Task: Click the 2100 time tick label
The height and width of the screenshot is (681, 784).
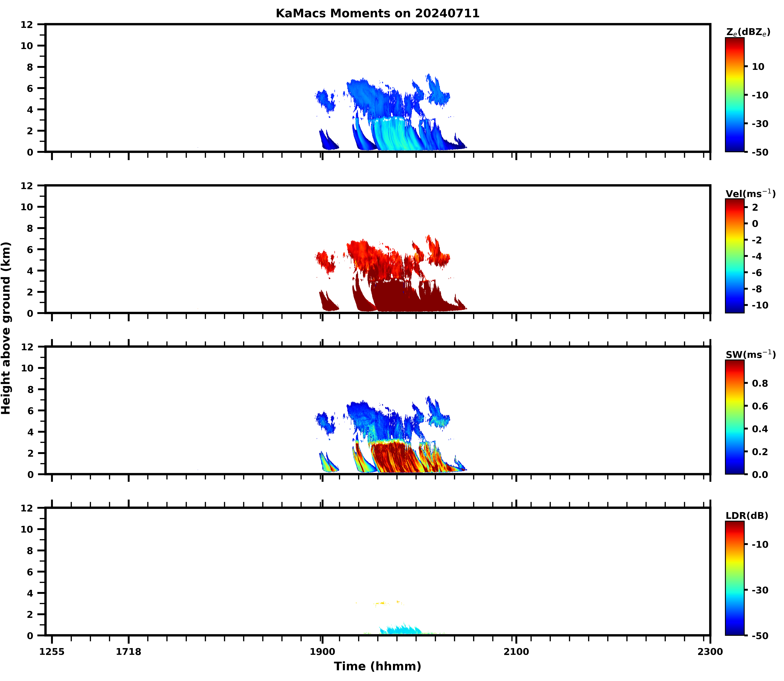Action: coord(516,652)
